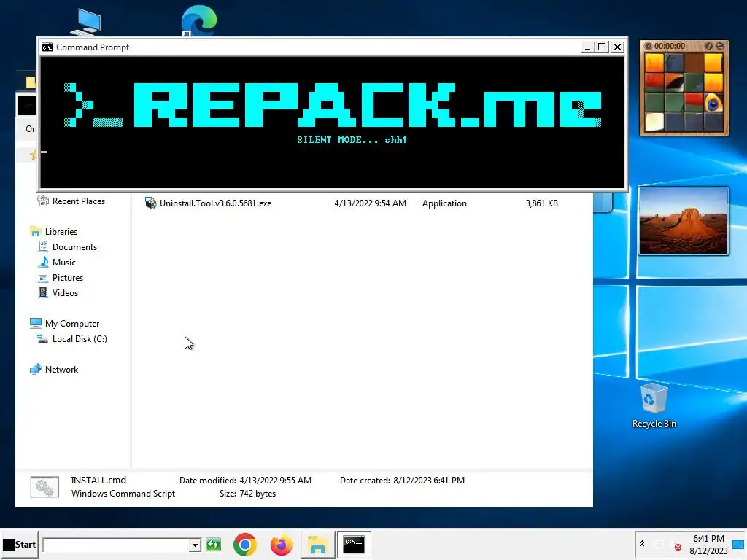Open the taskbar address bar dropdown arrow
Image resolution: width=747 pixels, height=560 pixels.
(x=194, y=545)
